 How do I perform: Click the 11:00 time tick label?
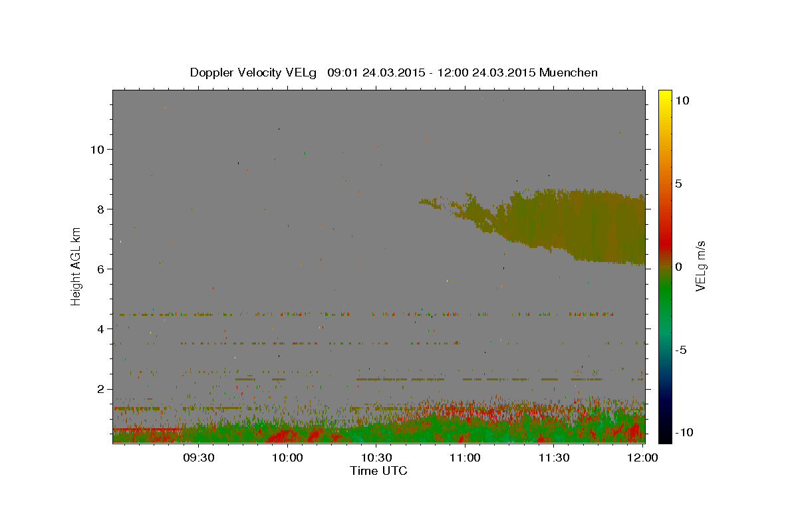(x=465, y=458)
